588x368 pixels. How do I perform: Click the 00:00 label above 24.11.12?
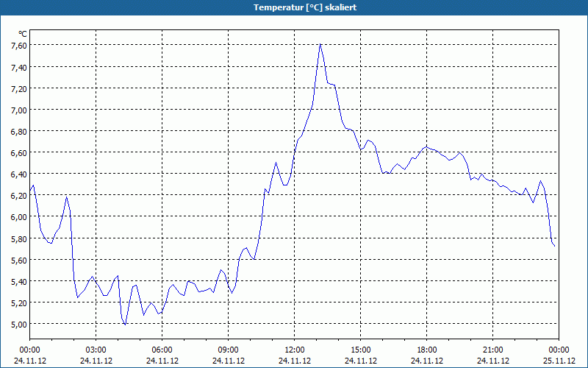30,350
